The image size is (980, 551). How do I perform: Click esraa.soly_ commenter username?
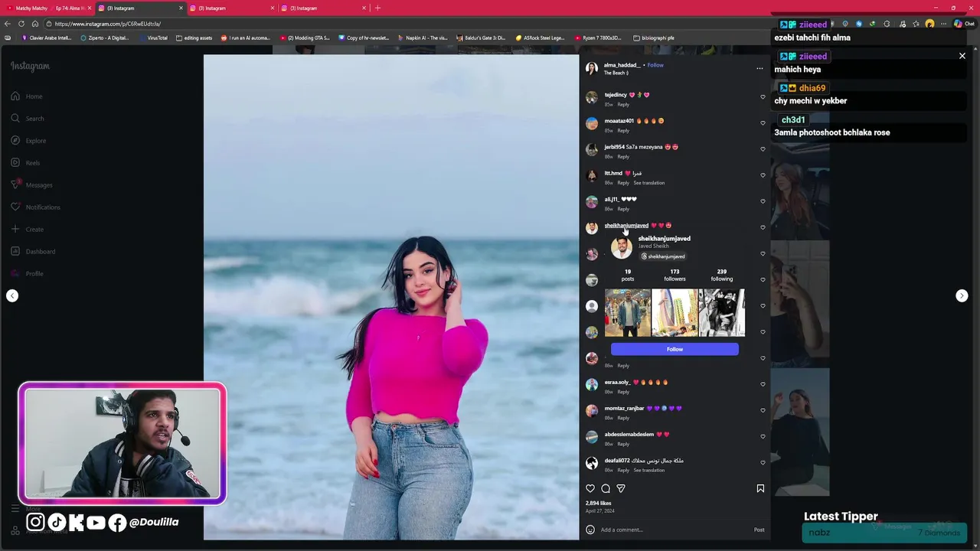coord(617,382)
